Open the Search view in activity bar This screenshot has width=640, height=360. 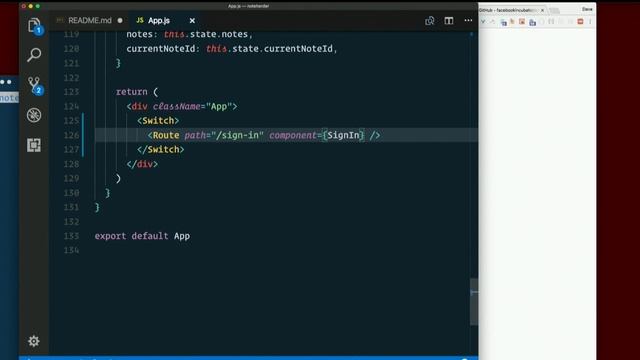(34, 55)
